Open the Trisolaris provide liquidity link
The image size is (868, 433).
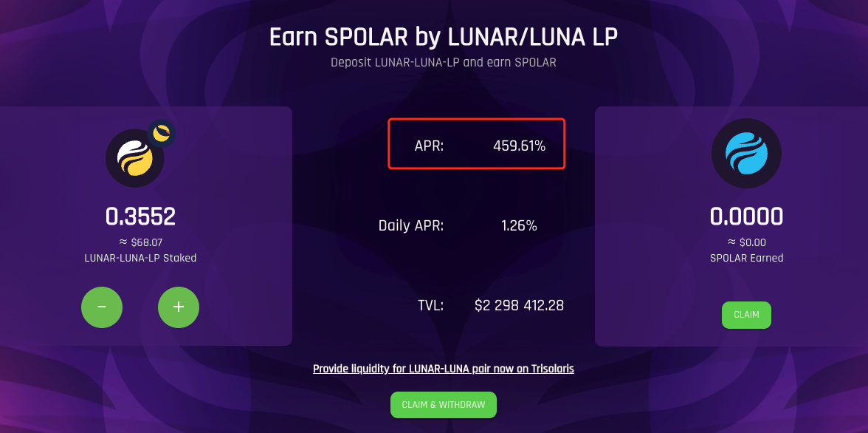tap(444, 369)
